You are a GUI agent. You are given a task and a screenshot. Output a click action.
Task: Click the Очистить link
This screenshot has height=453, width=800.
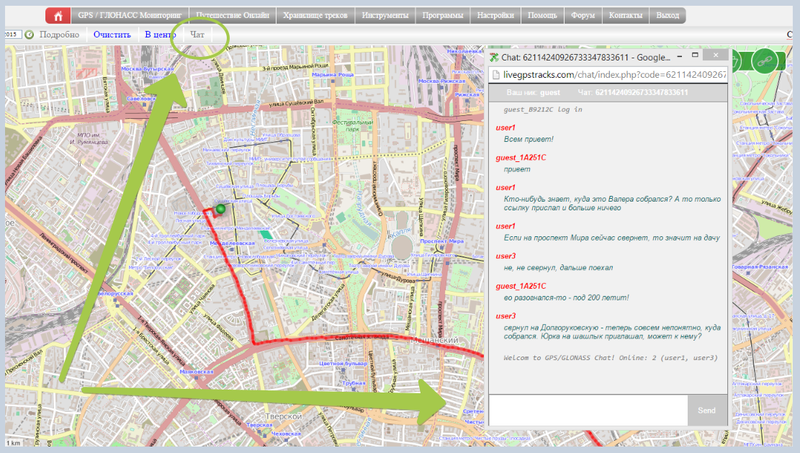pos(111,34)
